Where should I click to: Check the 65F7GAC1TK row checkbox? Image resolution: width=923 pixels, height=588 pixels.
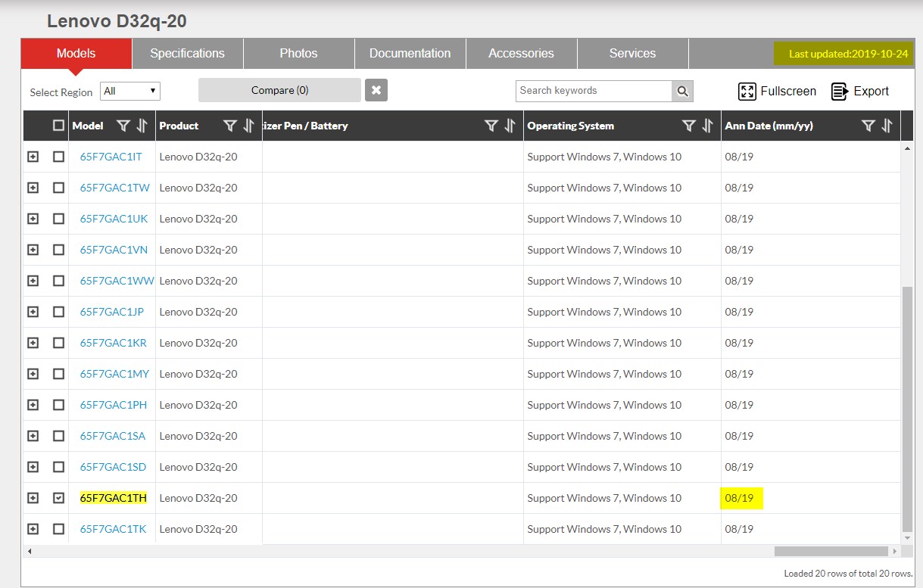click(58, 529)
